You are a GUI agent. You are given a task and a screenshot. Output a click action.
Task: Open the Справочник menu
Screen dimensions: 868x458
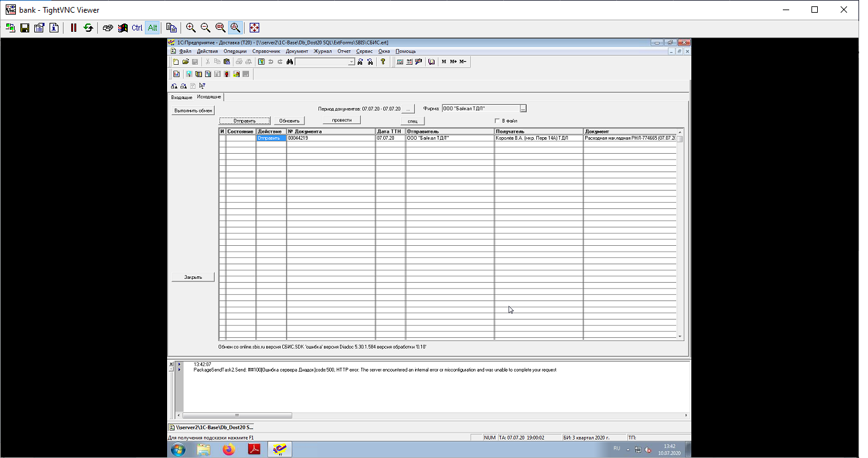(266, 51)
